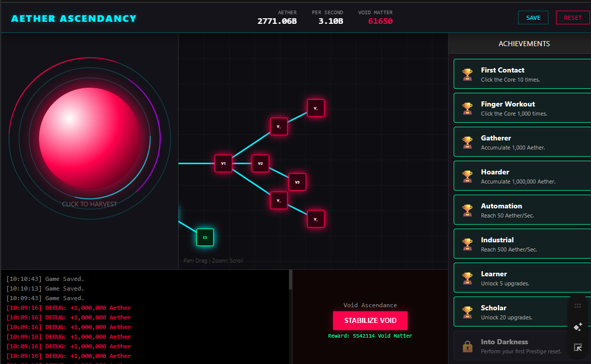Click the dotted selection arrow icon

click(577, 347)
